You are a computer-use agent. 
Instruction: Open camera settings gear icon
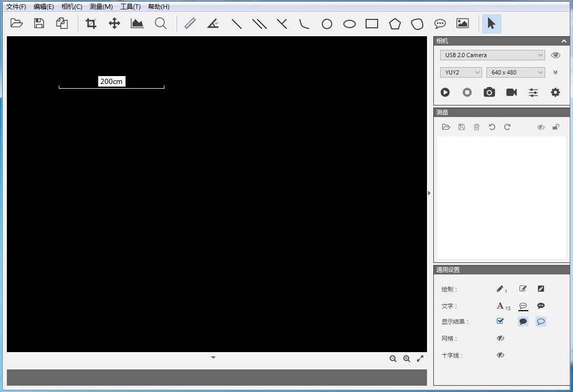tap(555, 92)
